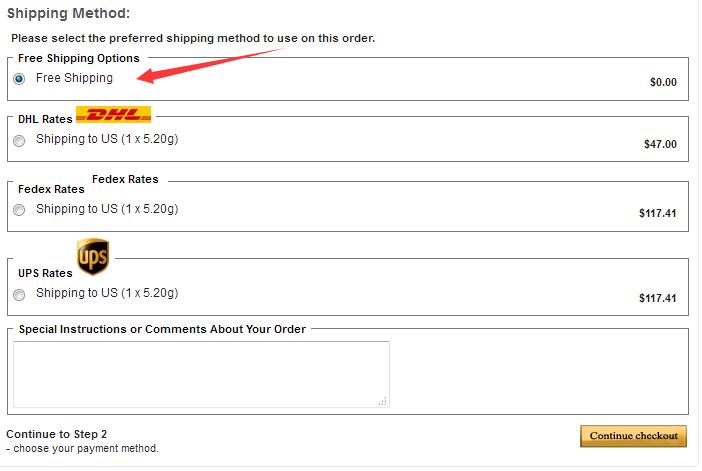702x471 pixels.
Task: Click the UPS Rates heading text
Action: pyautogui.click(x=45, y=273)
